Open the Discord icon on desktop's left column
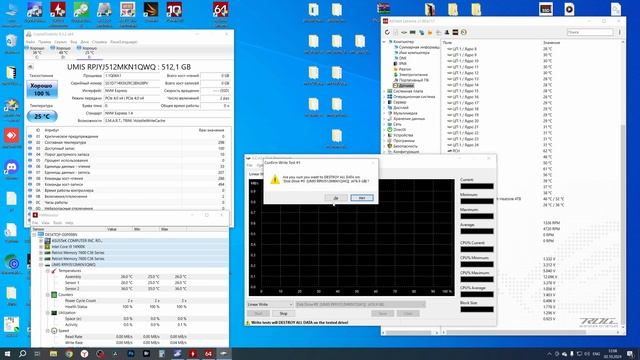640x360 pixels. tap(11, 168)
